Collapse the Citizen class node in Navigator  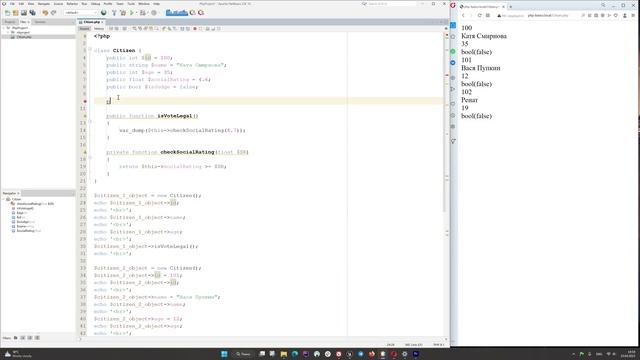[4, 199]
